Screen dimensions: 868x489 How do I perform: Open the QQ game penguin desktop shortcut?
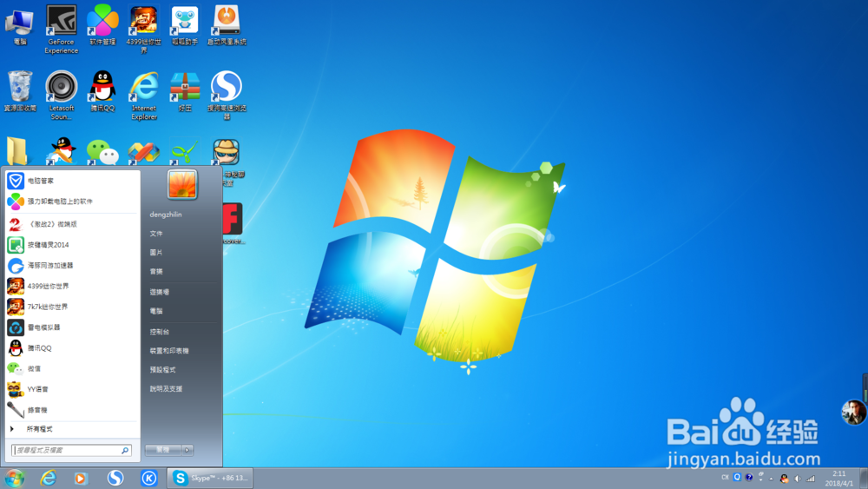(x=61, y=151)
